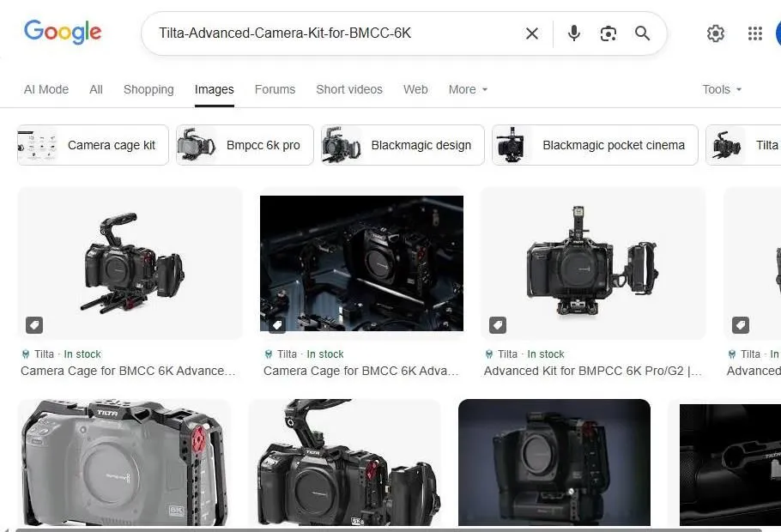Image resolution: width=781 pixels, height=532 pixels.
Task: Filter by Camera cage kit chip
Action: pos(94,145)
